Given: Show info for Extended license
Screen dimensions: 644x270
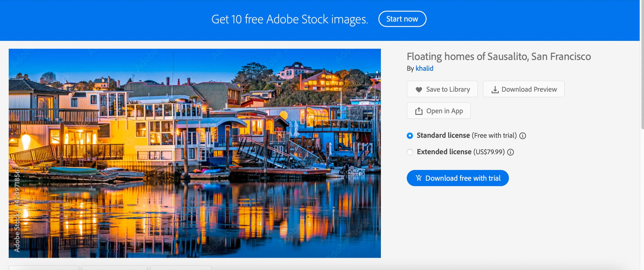Looking at the screenshot, I should 510,152.
